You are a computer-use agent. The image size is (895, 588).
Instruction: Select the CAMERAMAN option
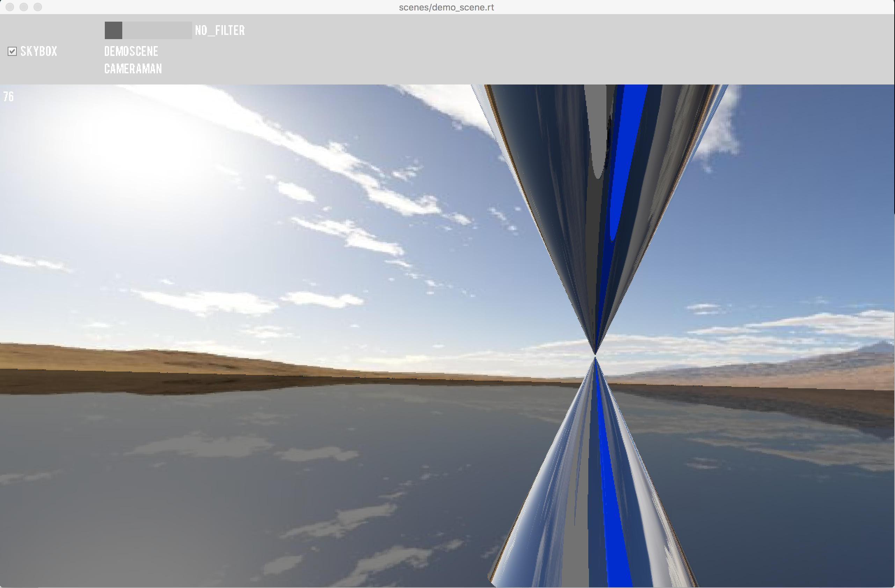[133, 68]
